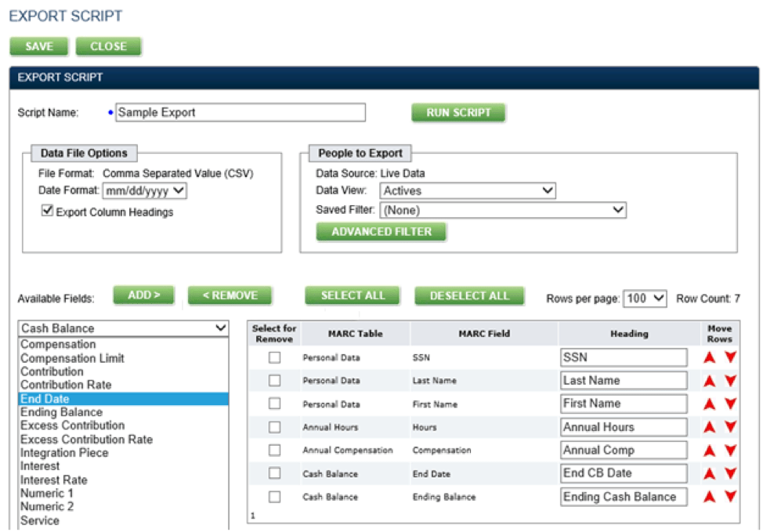Open the Saved Filter dropdown
The width and height of the screenshot is (763, 532).
pos(503,210)
